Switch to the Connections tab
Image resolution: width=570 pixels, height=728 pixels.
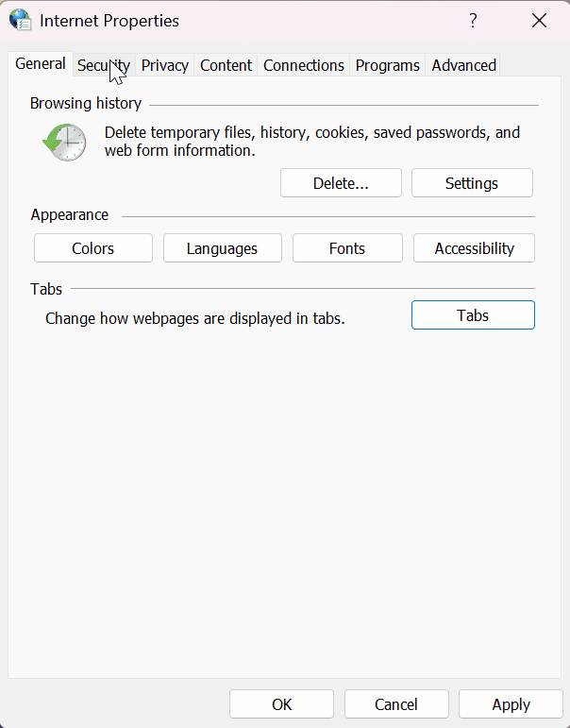[304, 65]
